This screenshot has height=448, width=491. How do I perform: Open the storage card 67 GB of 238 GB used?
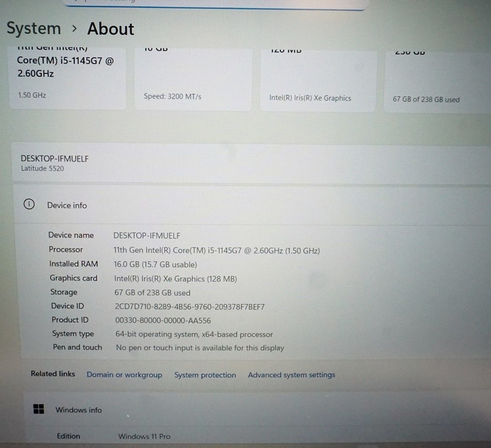tap(437, 81)
